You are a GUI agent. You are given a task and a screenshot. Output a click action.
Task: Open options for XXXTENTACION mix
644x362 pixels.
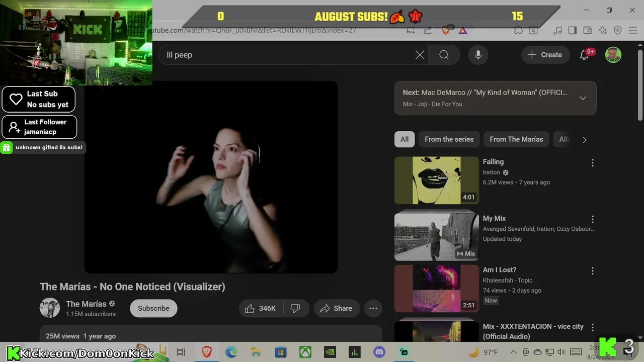click(x=592, y=327)
